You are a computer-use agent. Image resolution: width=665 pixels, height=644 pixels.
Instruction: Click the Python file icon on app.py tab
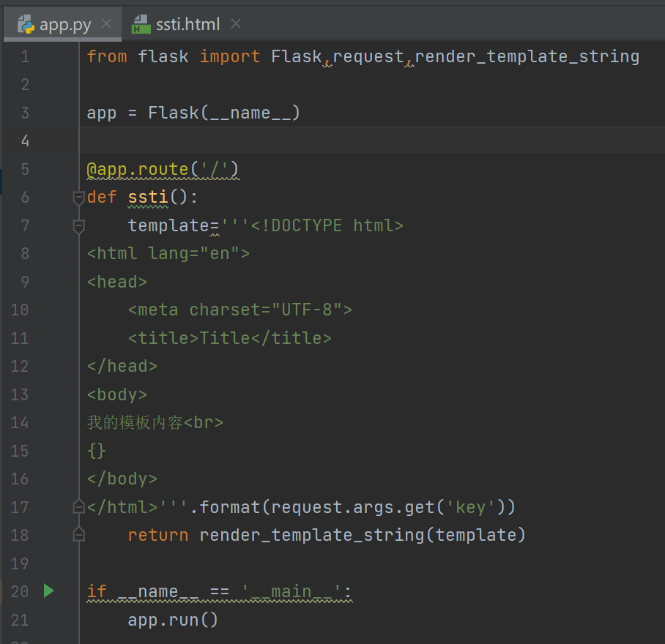point(26,24)
